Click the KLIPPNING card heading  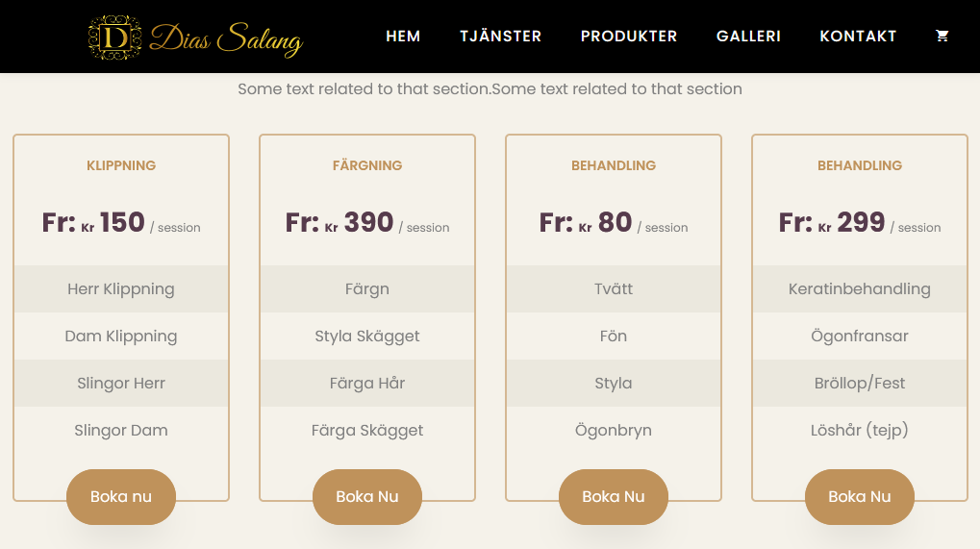pos(121,165)
